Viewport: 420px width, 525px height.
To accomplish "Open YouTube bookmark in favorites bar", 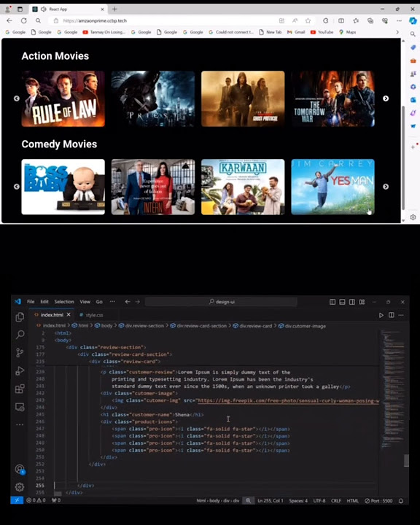I will coord(322,32).
